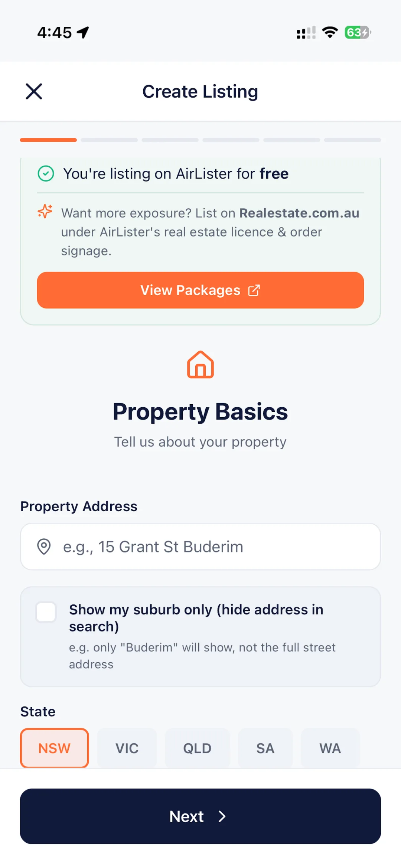Pick SA from the state options

265,748
